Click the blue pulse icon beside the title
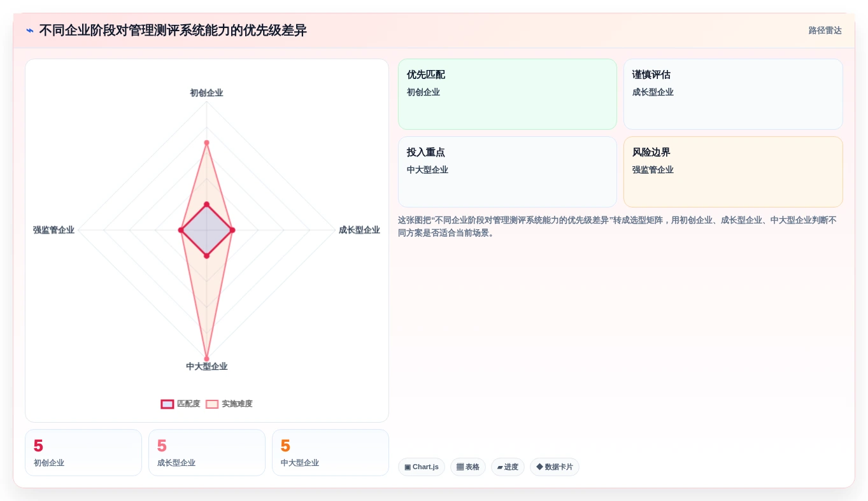 (30, 31)
